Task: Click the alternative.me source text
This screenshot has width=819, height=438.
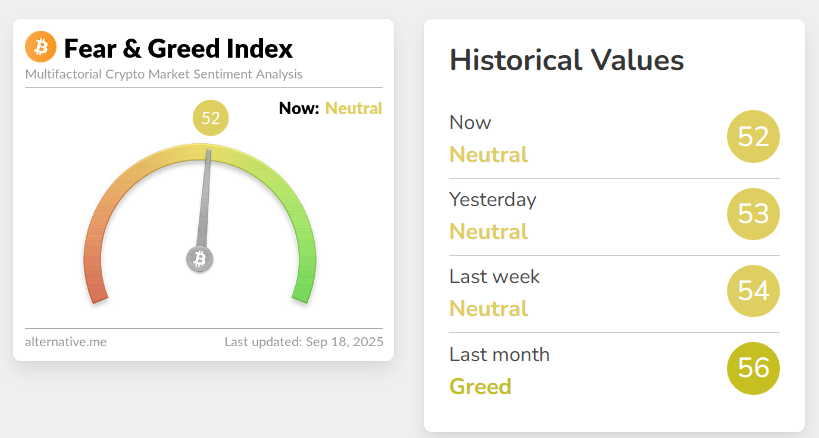Action: 66,342
